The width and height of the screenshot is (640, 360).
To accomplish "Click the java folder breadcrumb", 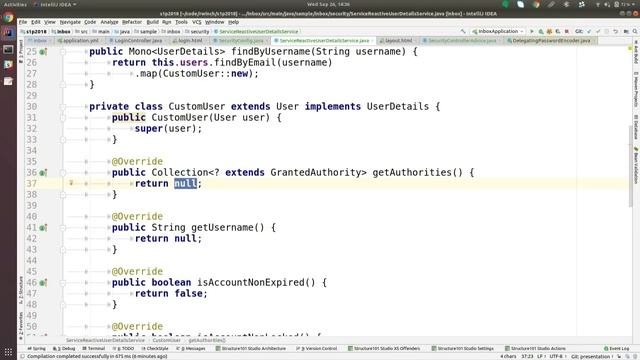I will pos(122,31).
